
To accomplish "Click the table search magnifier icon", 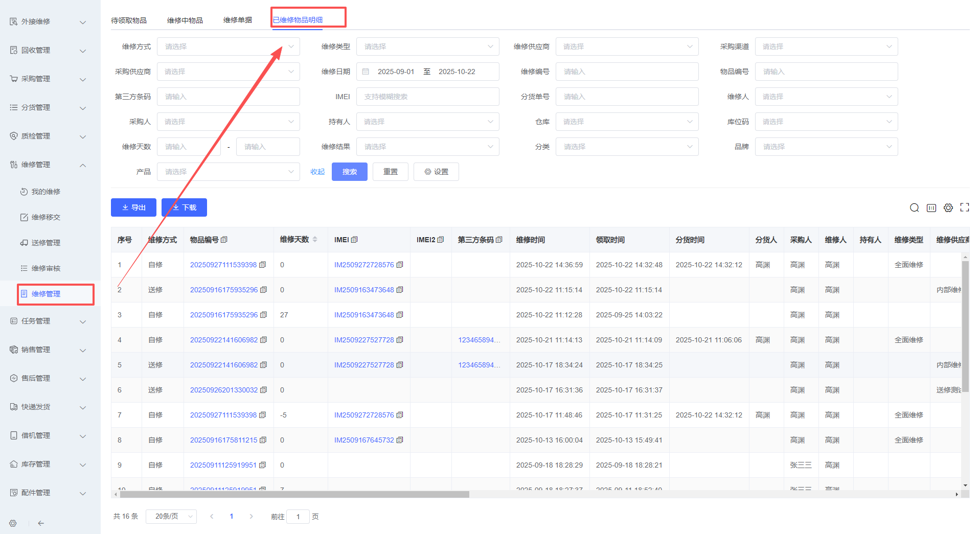I will (x=914, y=207).
